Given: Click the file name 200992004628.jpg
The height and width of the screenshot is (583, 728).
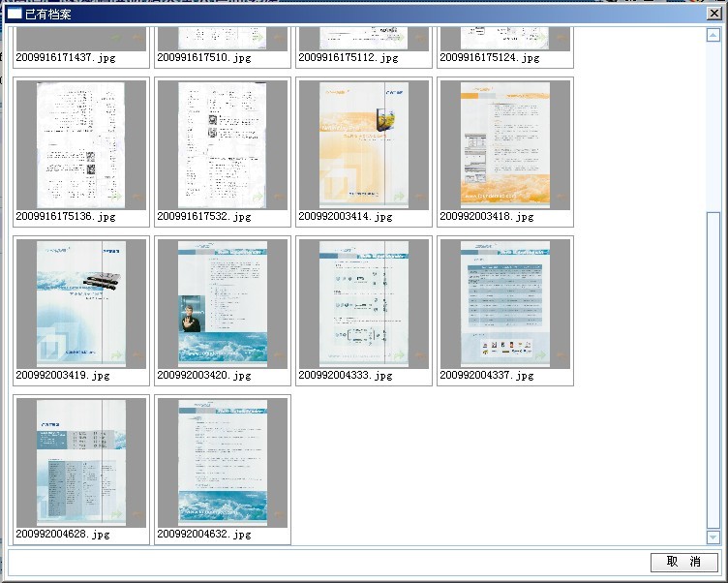Looking at the screenshot, I should pos(63,535).
